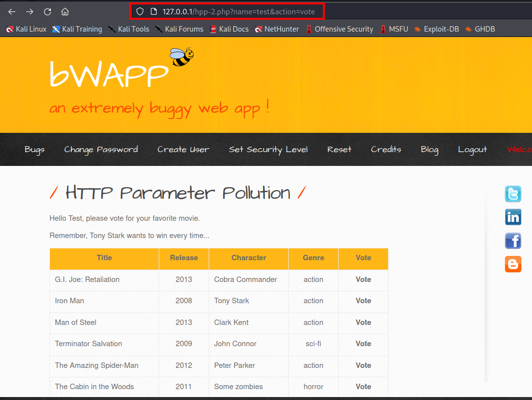Open the Credits page
Viewport: 532px width, 400px height.
[386, 150]
